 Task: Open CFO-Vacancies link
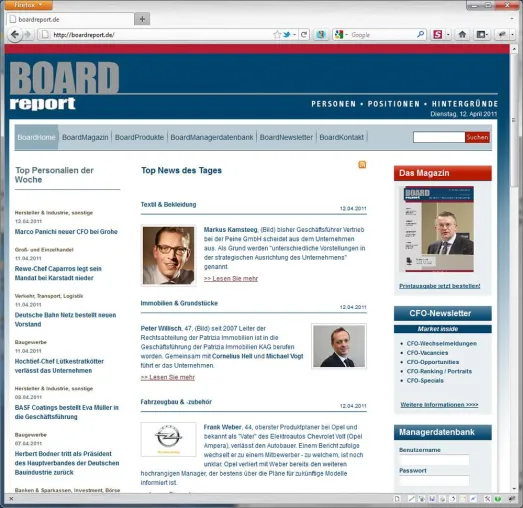427,353
